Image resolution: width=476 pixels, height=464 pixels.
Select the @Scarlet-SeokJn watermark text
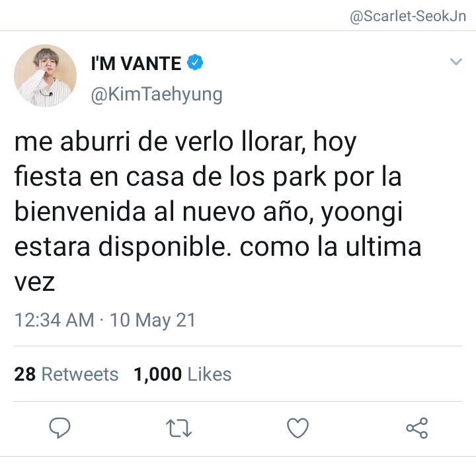point(408,16)
